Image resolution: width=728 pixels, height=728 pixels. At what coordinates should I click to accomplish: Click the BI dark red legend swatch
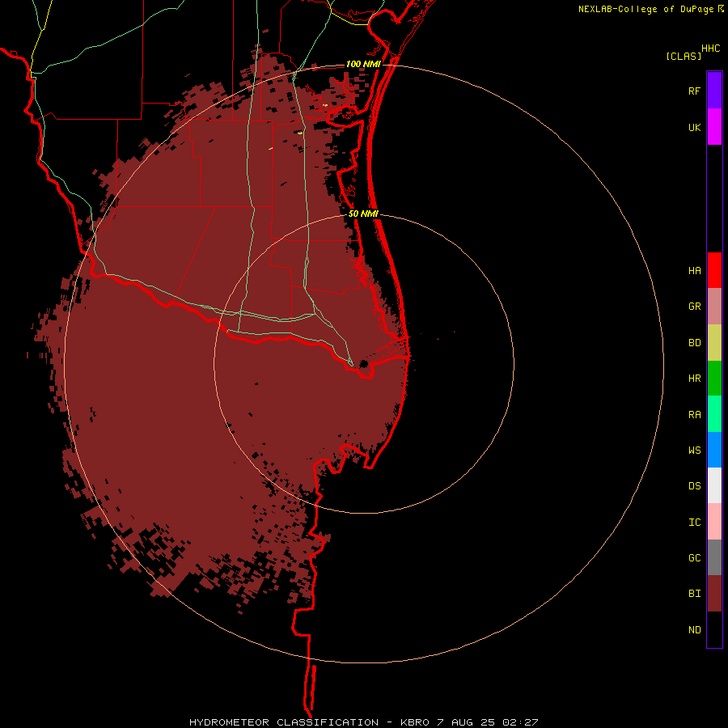coord(714,594)
